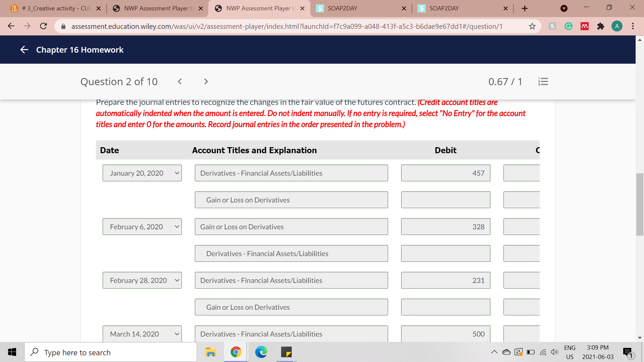The height and width of the screenshot is (362, 644).
Task: Bookmark this page with the star icon
Action: point(532,26)
